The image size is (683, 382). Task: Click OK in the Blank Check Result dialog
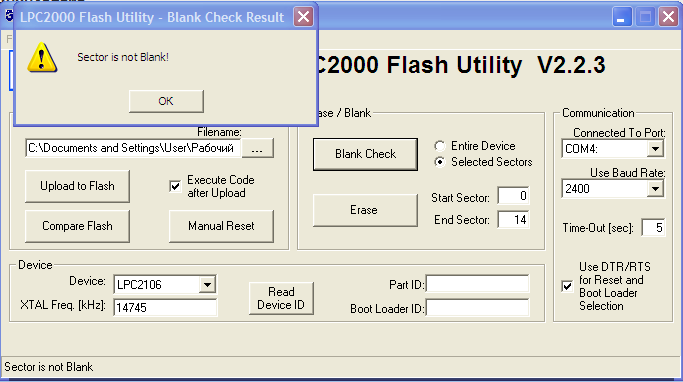(x=166, y=101)
